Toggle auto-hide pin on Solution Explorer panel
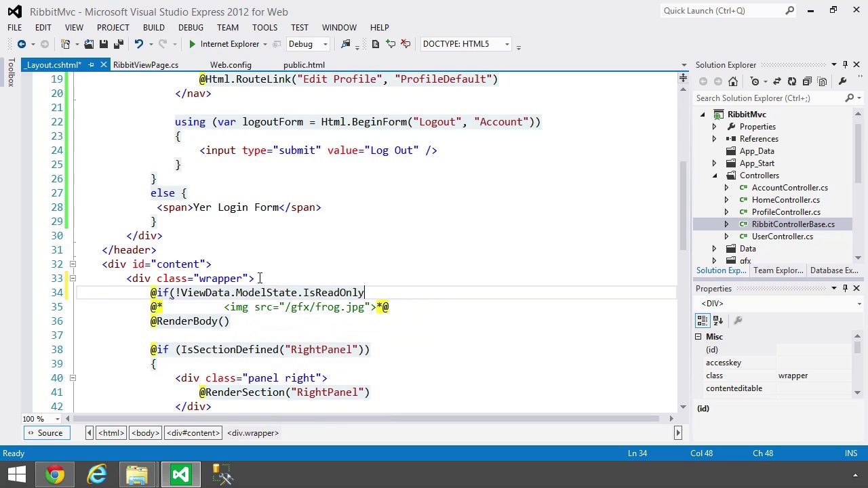 (845, 65)
